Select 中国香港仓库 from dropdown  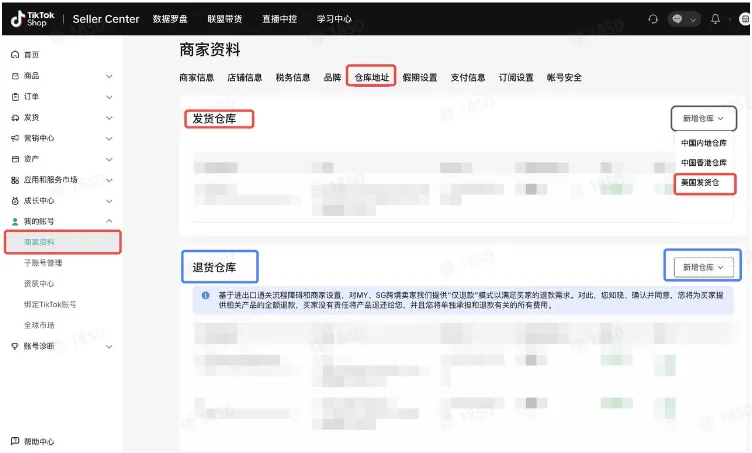[x=704, y=163]
